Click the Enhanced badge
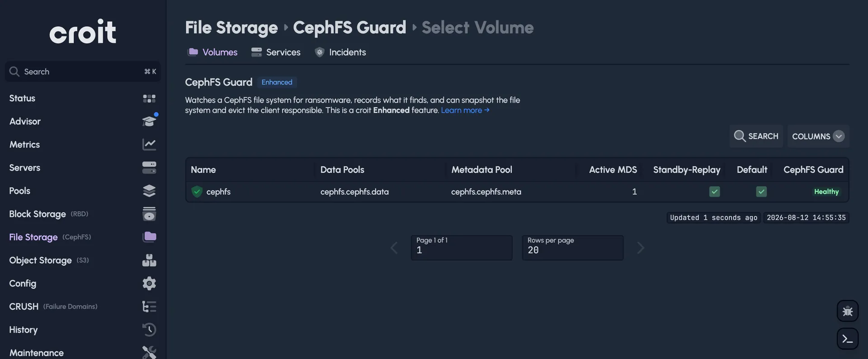The image size is (868, 359). click(277, 82)
